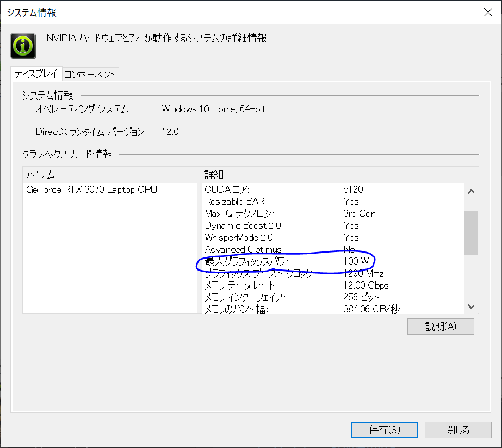
Task: Select the 最大グラフィックスパワー row
Action: [333, 261]
